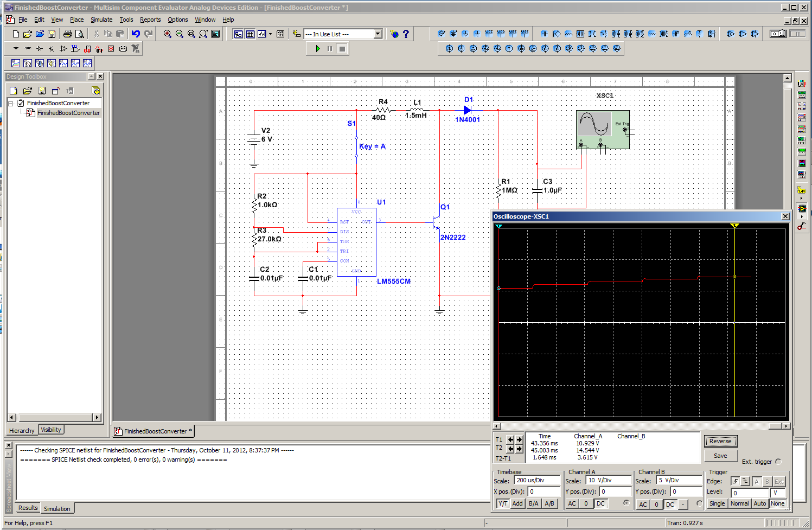Viewport: 812px width, 530px height.
Task: Print the circuit using the printer icon
Action: 67,34
